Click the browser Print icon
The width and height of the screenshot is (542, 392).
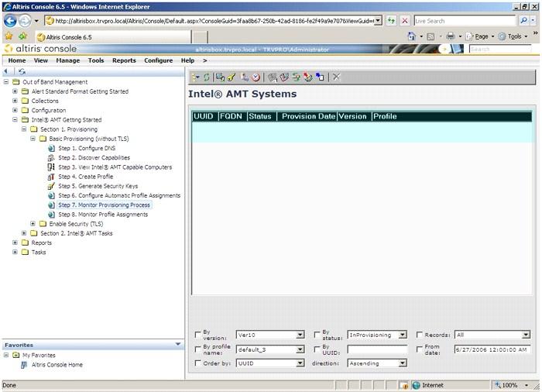[x=451, y=36]
